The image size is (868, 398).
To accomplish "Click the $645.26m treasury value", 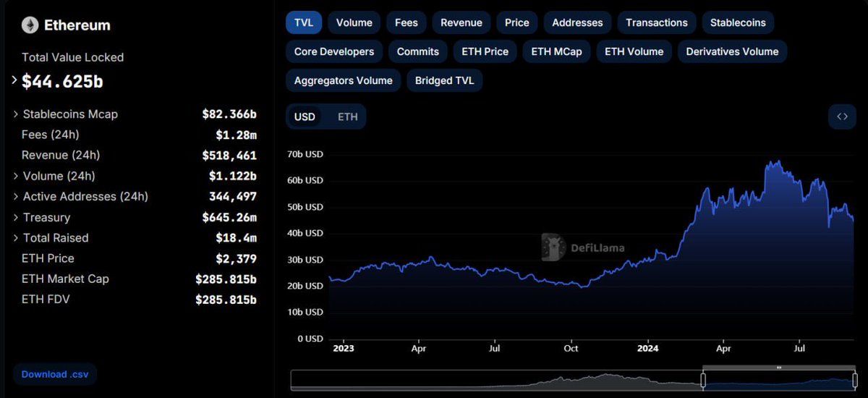I will [x=229, y=217].
